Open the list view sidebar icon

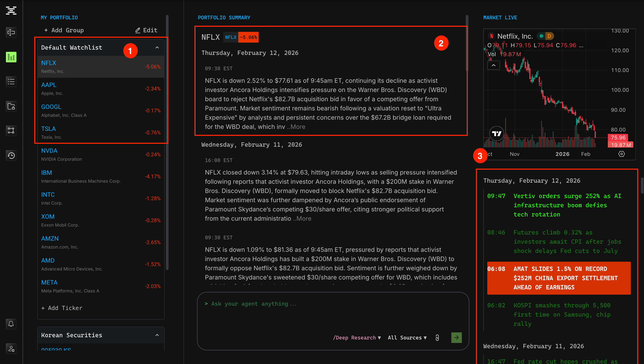tap(11, 82)
